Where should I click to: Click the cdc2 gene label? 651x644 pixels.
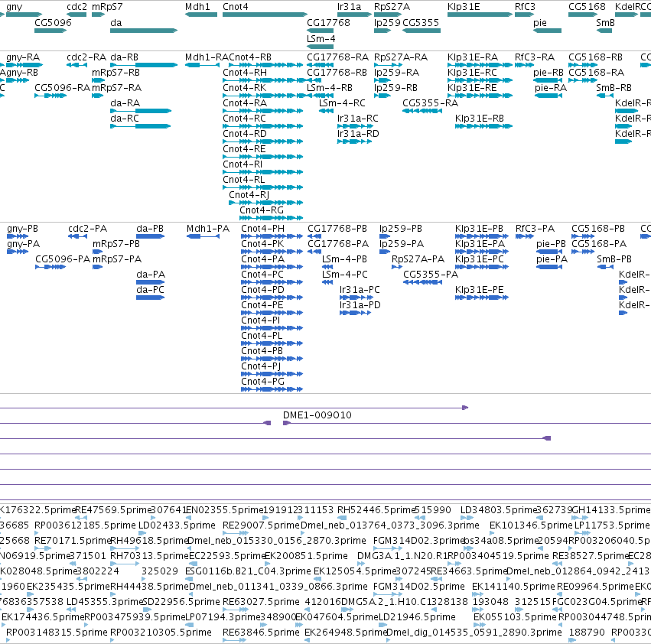(x=76, y=7)
